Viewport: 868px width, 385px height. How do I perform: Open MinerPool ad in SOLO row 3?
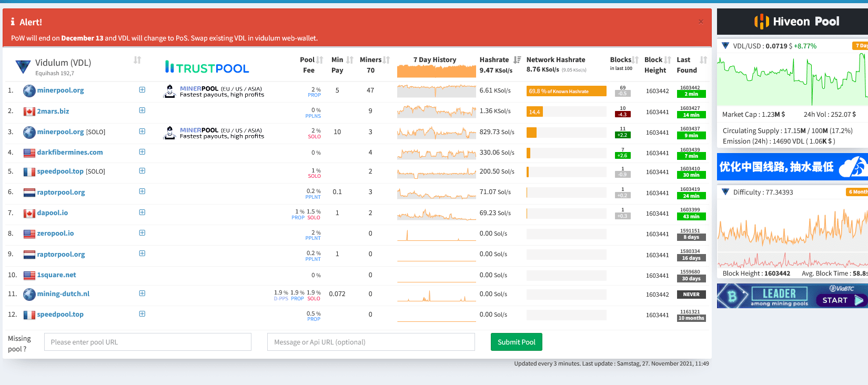[x=214, y=133]
